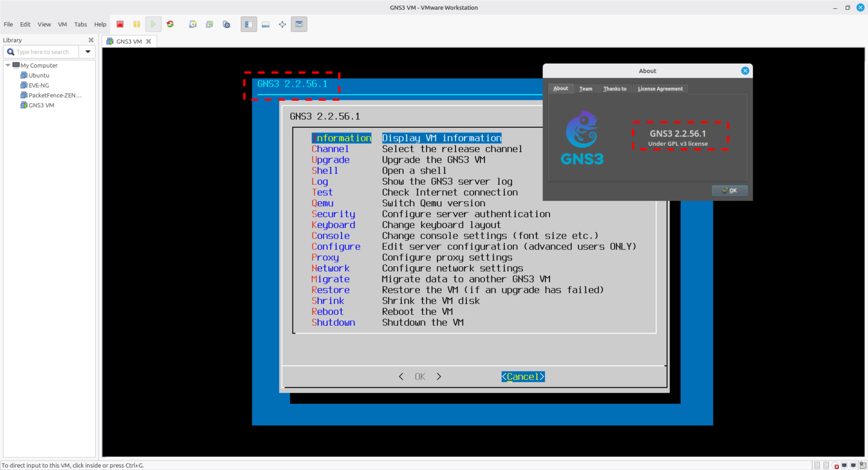
Task: Toggle console view display
Action: point(266,24)
